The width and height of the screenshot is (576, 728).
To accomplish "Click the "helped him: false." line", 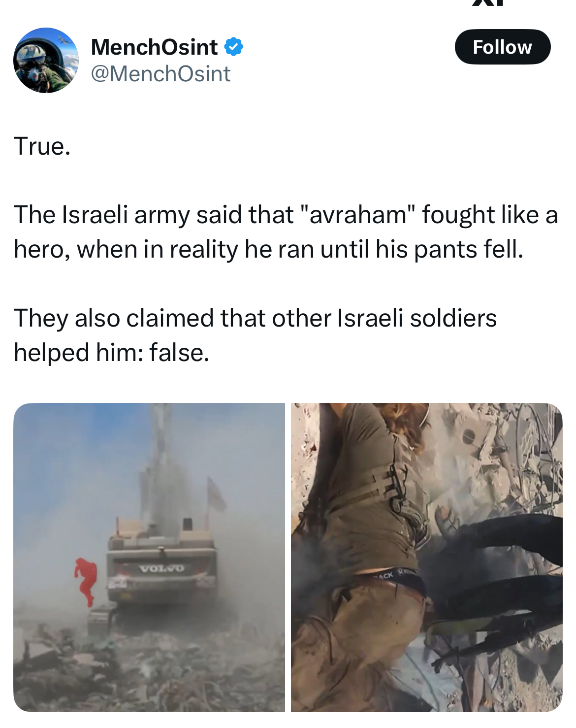I will 112,352.
